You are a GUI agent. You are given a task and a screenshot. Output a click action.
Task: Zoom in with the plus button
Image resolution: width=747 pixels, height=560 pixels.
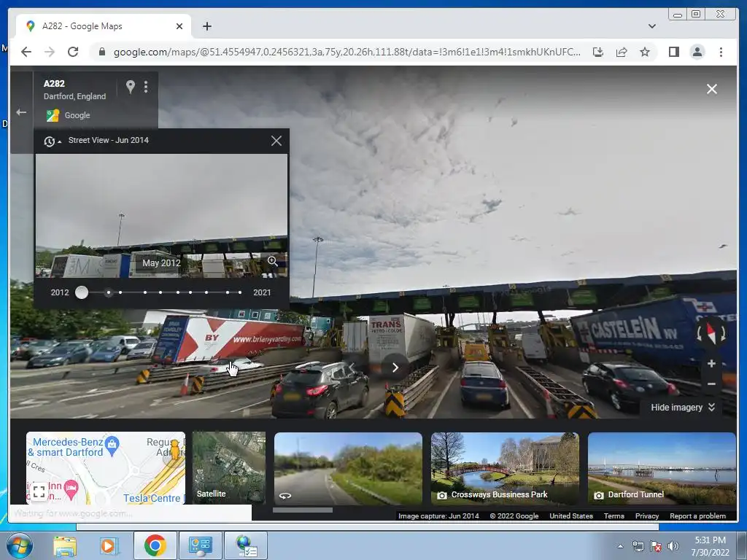pyautogui.click(x=711, y=364)
